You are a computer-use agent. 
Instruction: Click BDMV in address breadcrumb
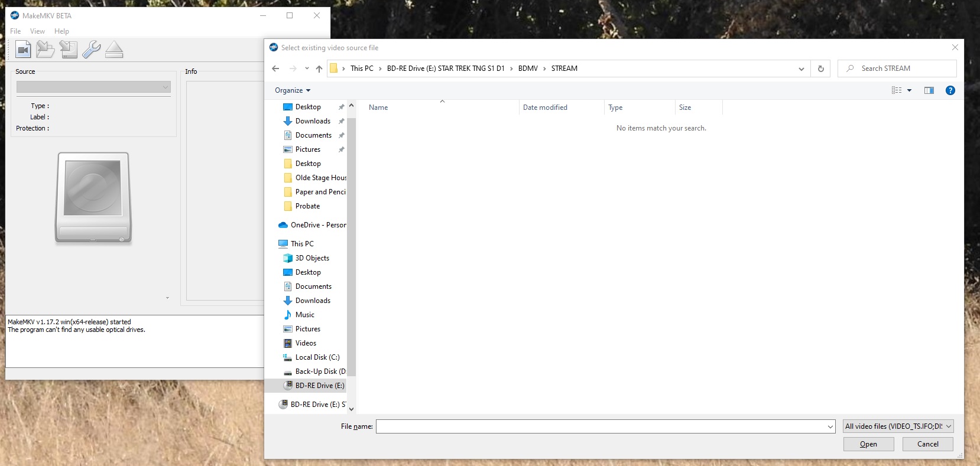[x=528, y=69]
